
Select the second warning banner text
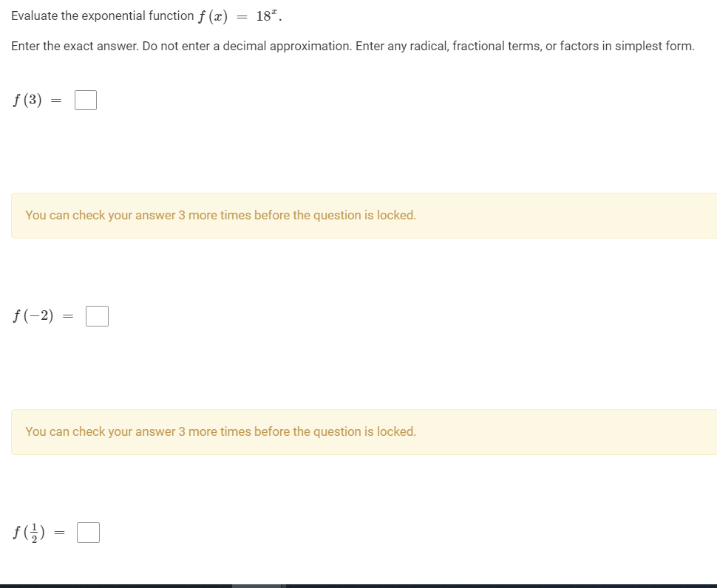pos(220,431)
